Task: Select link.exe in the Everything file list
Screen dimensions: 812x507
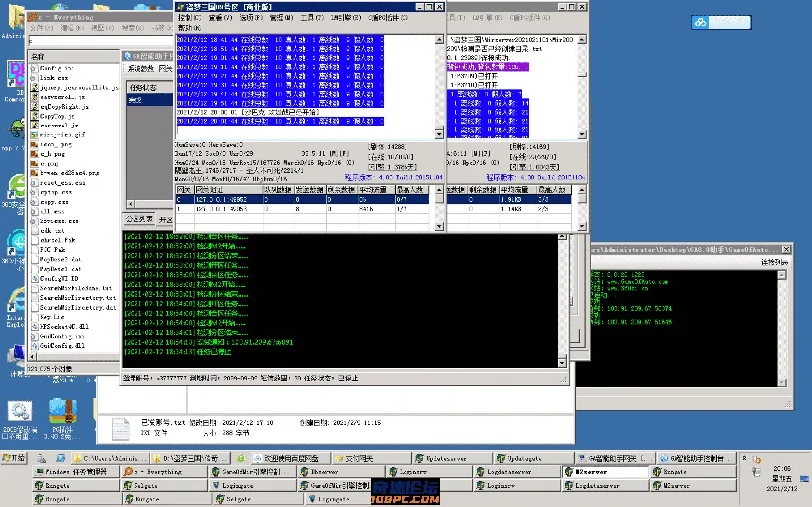Action: click(54, 77)
